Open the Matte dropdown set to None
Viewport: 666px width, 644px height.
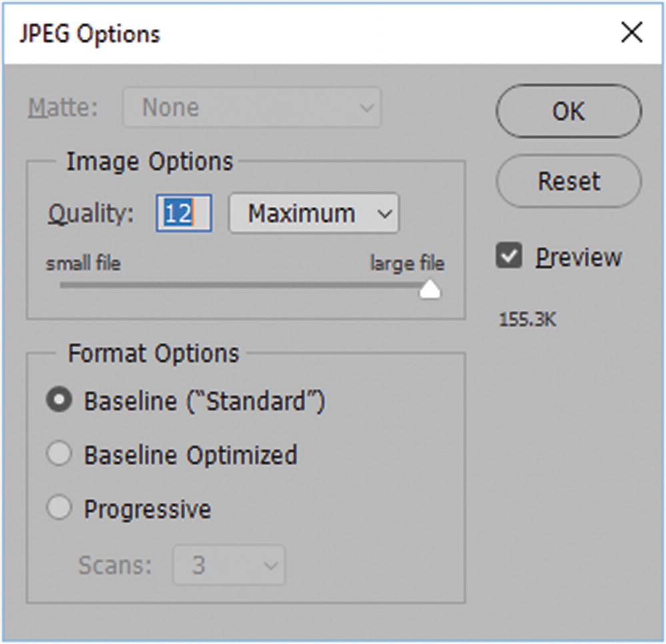pos(252,107)
